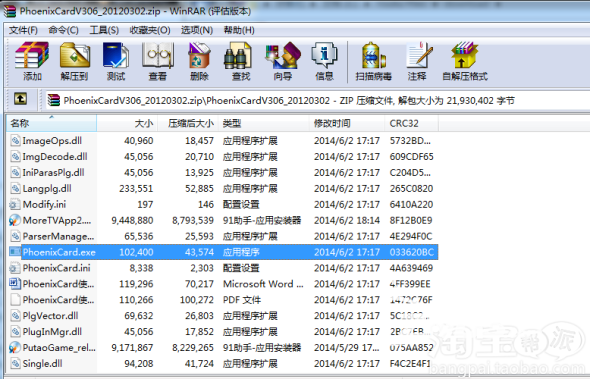Select the IniParasPlg.dll file name
The height and width of the screenshot is (379, 590).
(x=53, y=173)
